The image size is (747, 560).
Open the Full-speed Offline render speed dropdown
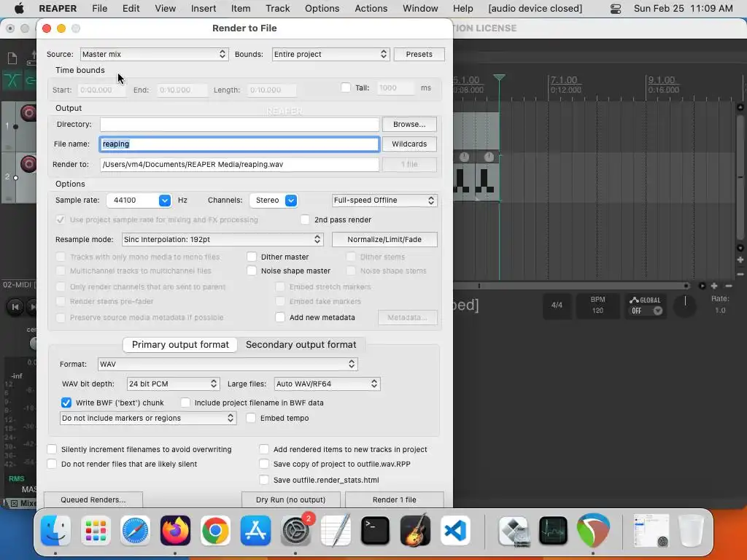coord(384,201)
